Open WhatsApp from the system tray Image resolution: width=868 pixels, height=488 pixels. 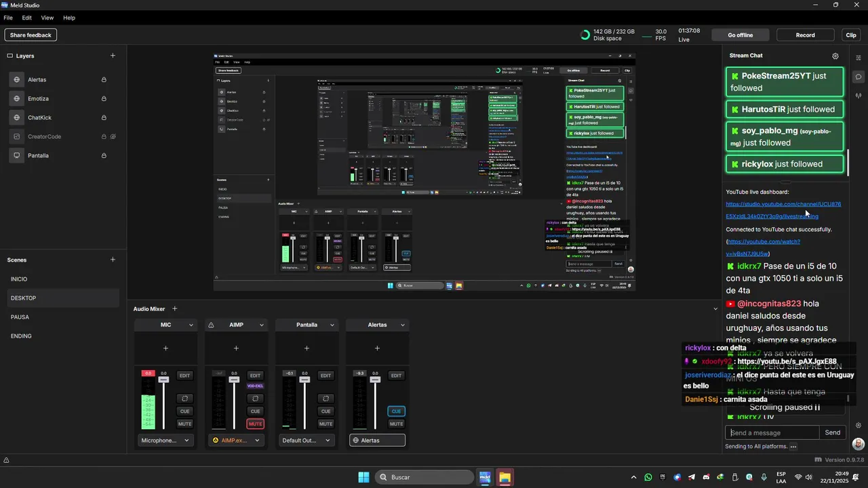pyautogui.click(x=648, y=477)
